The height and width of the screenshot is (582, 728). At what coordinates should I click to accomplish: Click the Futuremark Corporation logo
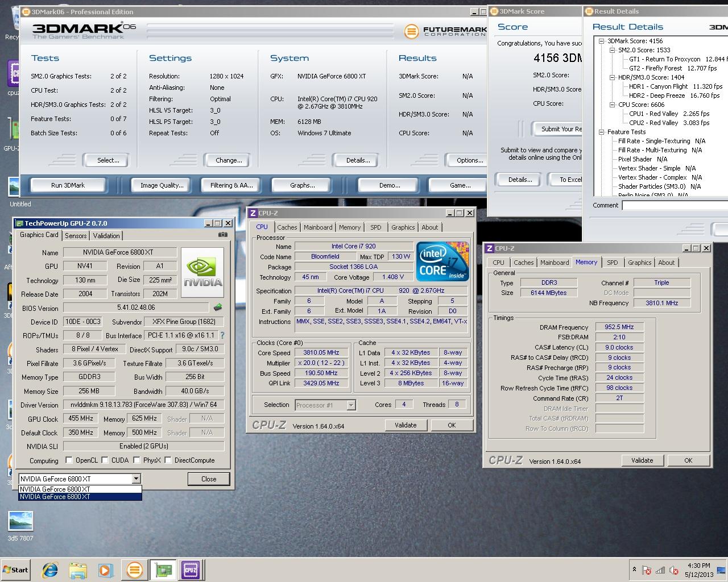(x=445, y=31)
